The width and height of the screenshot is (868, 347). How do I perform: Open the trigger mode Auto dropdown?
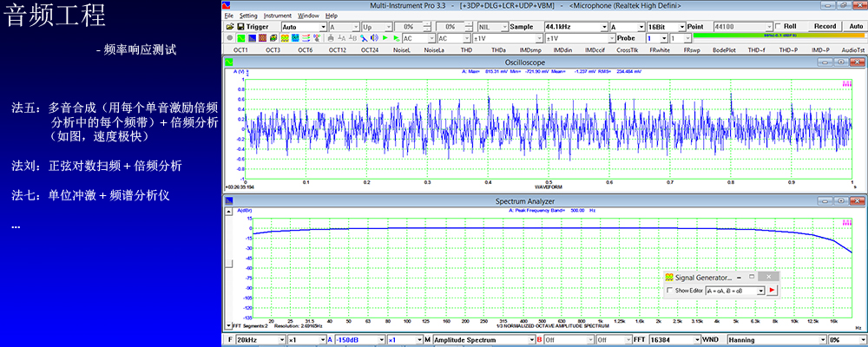point(323,27)
